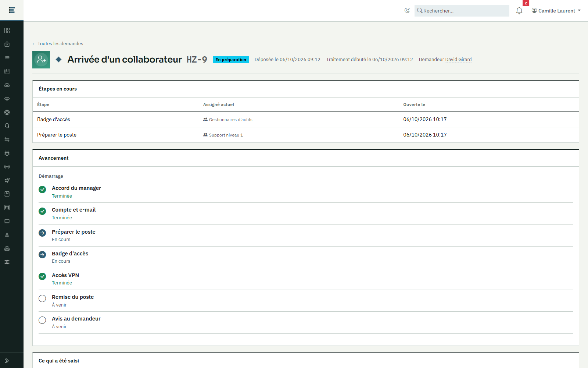Open the hierarchy tree sidebar icon
This screenshot has height=368, width=588.
click(x=7, y=235)
